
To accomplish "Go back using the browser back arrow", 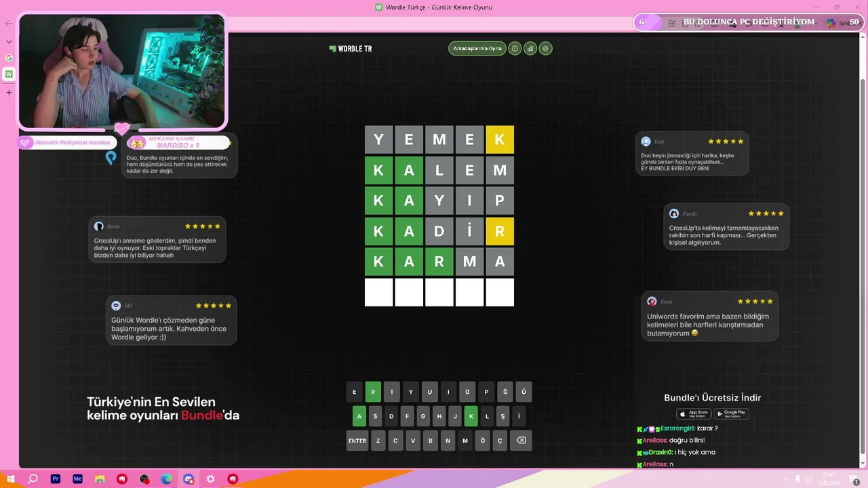I will (9, 24).
